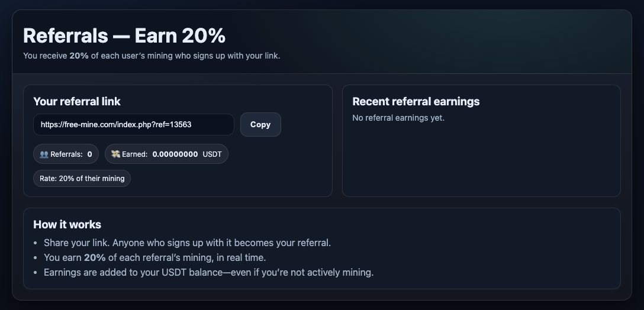Click the bold 20% in the header subtitle
The width and height of the screenshot is (644, 310).
[79, 56]
